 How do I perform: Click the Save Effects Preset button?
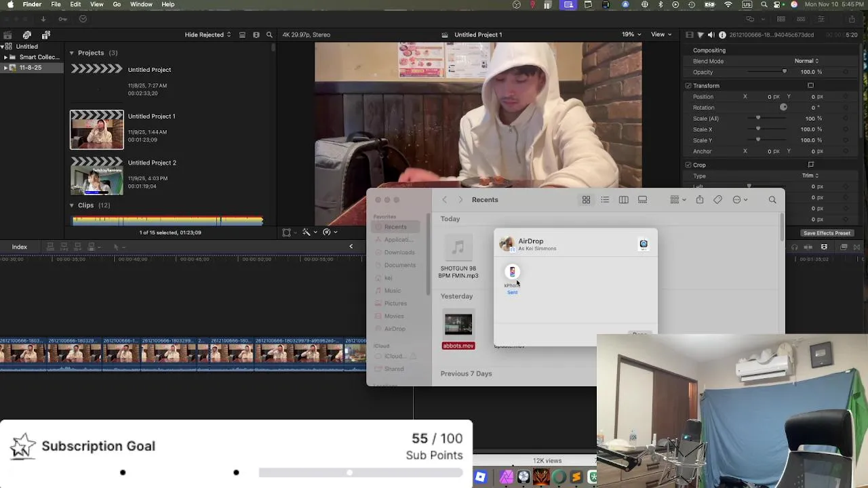(x=827, y=233)
